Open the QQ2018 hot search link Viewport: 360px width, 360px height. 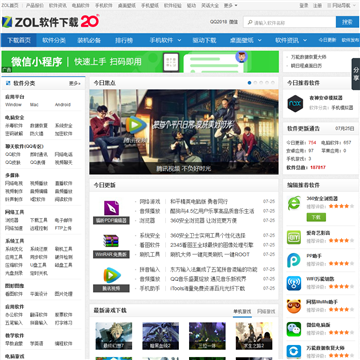[x=218, y=22]
